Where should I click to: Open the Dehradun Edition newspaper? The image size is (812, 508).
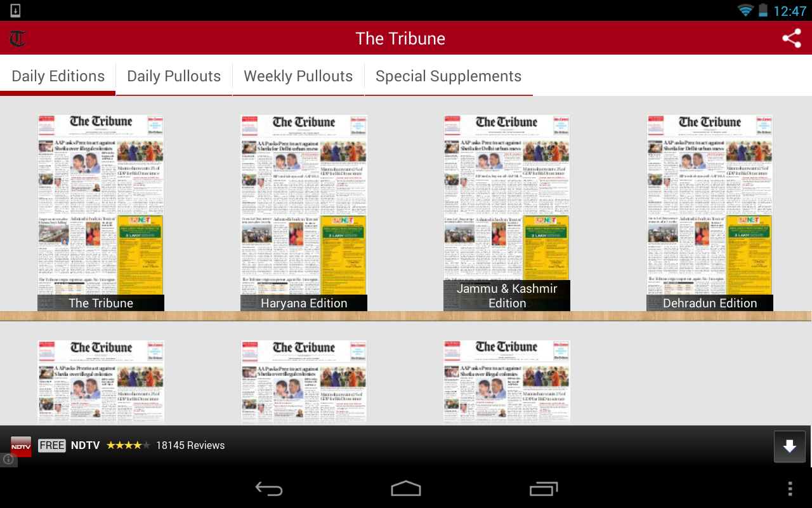pyautogui.click(x=710, y=213)
